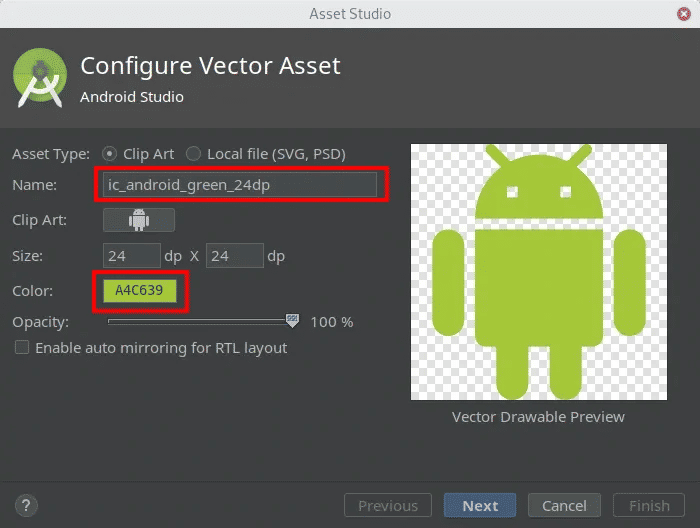Viewport: 700px width, 528px height.
Task: Click the Name field ic_android_green_24dp
Action: (240, 184)
